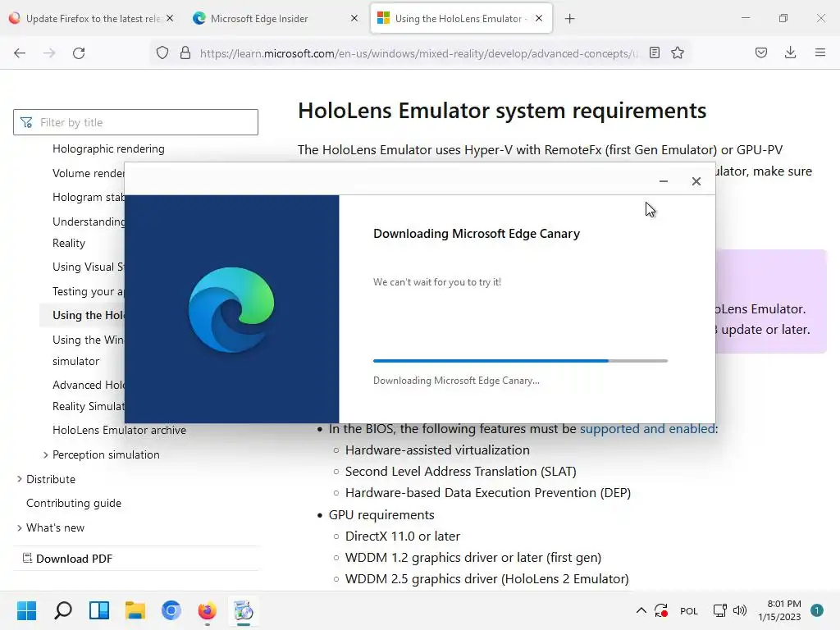840x630 pixels.
Task: Open the tracking protection shield icon
Action: click(x=162, y=53)
